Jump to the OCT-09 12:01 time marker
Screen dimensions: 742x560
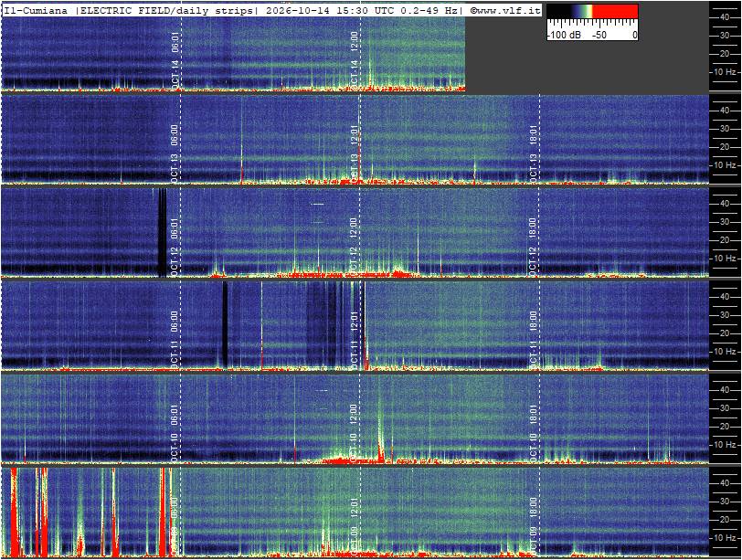pyautogui.click(x=355, y=526)
